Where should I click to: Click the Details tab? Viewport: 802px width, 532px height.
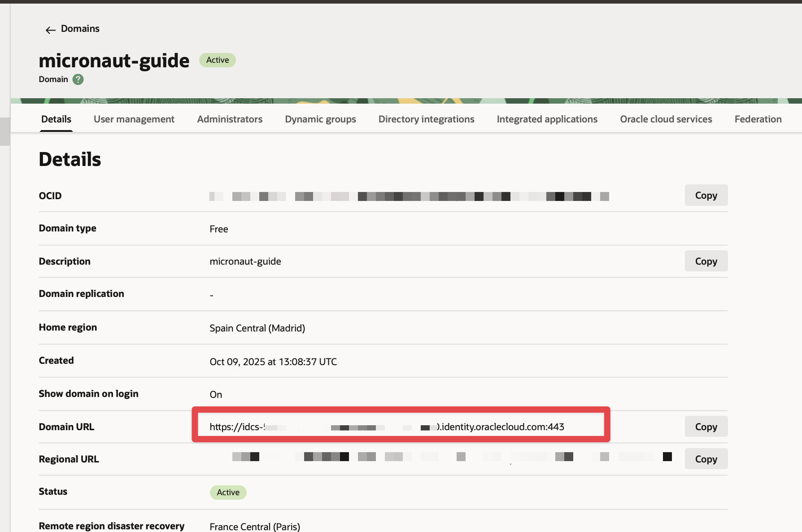(56, 119)
